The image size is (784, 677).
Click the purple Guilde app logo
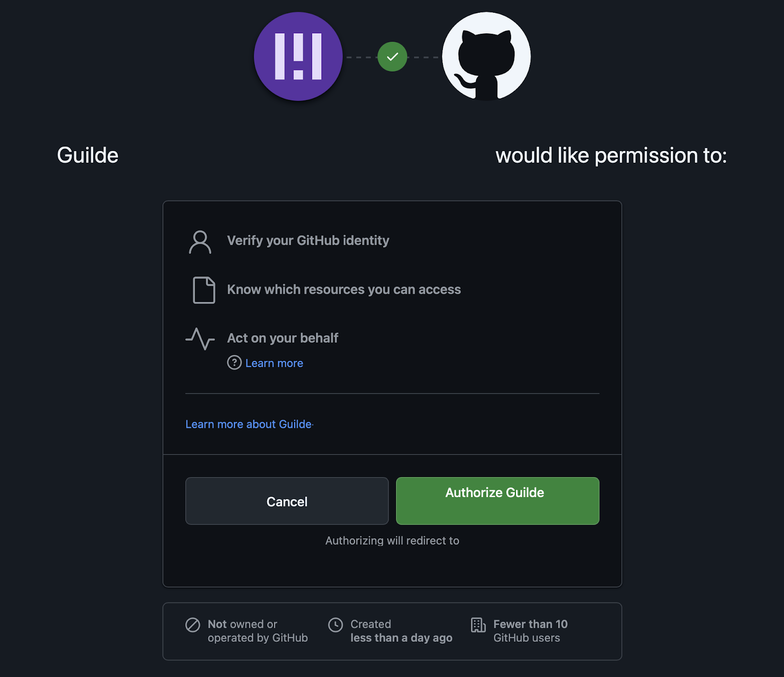[298, 56]
